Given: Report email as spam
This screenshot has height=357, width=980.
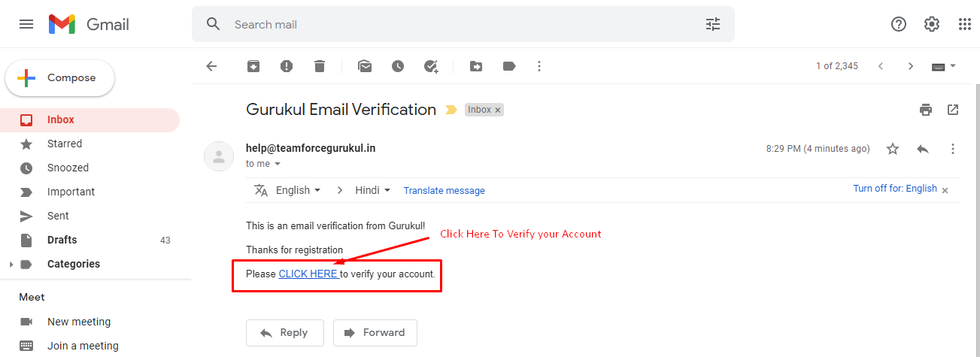Looking at the screenshot, I should pos(287,66).
